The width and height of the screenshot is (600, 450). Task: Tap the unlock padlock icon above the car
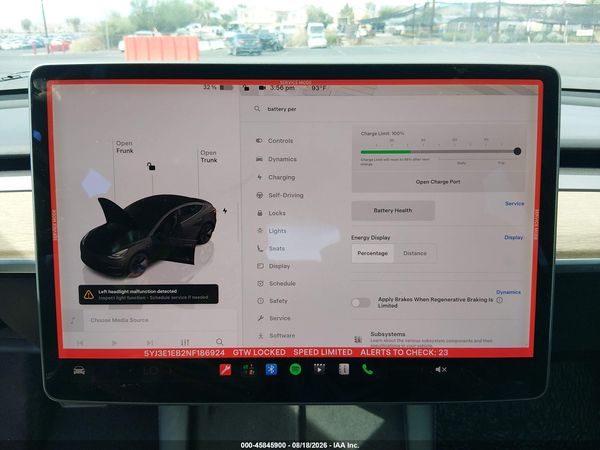pos(151,166)
